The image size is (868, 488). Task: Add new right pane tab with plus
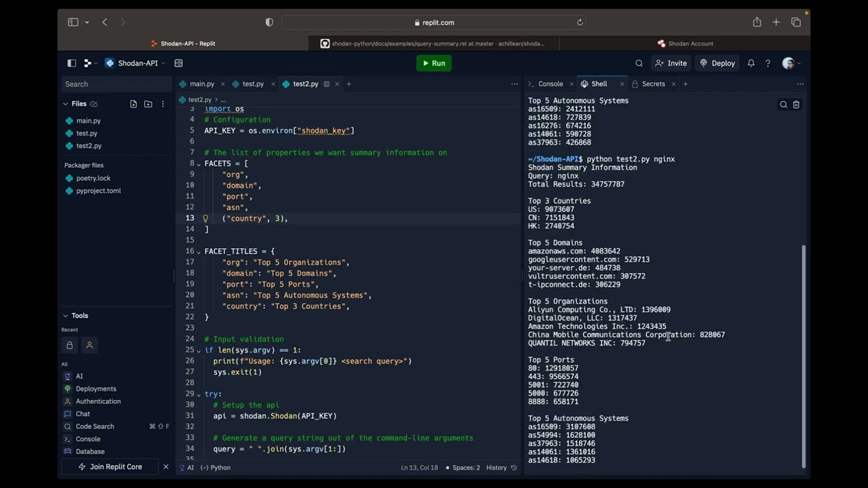[685, 84]
